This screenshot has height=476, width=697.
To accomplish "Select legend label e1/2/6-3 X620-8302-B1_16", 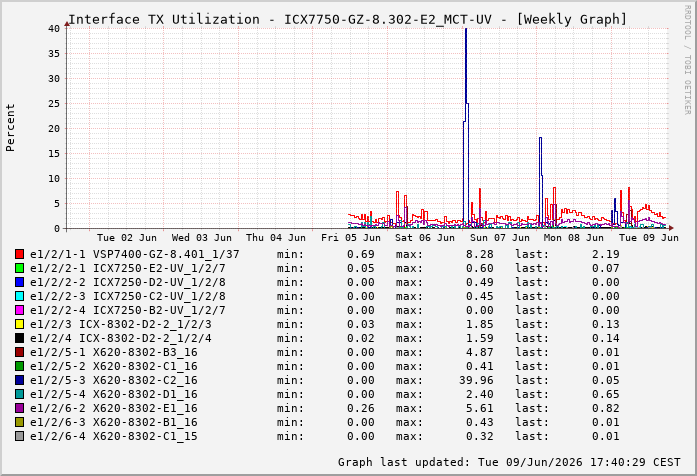I will [x=114, y=422].
